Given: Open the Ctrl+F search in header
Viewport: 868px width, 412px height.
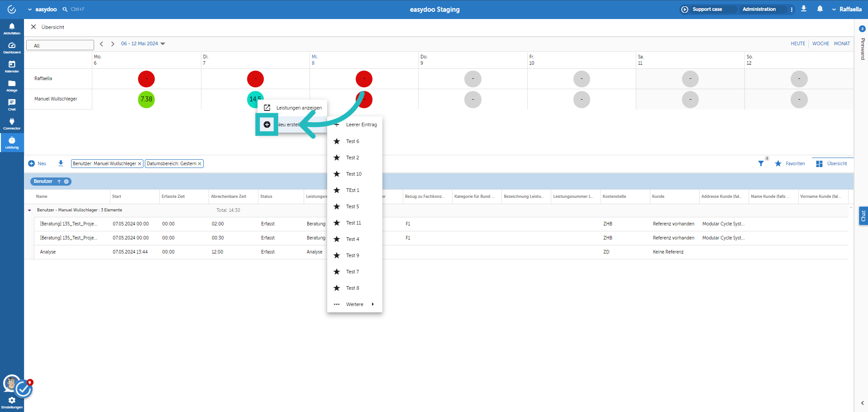Looking at the screenshot, I should (73, 9).
